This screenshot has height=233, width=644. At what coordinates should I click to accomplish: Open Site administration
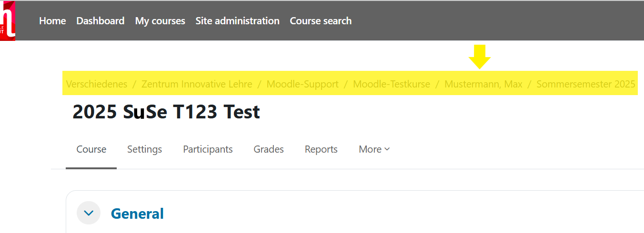237,21
